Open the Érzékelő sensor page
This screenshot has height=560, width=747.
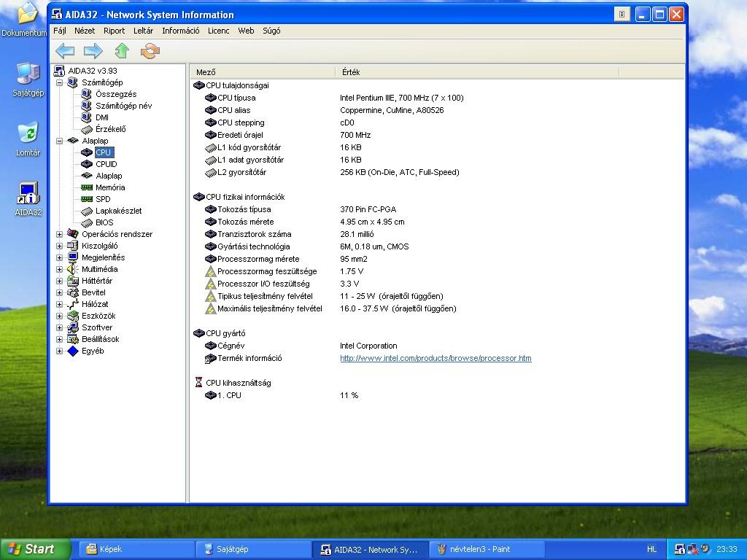[x=111, y=129]
